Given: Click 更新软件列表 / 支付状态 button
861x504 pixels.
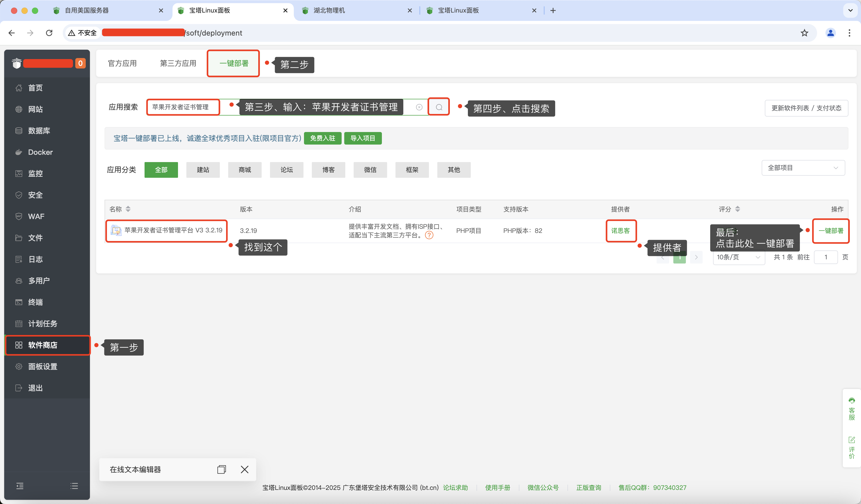Looking at the screenshot, I should [806, 108].
